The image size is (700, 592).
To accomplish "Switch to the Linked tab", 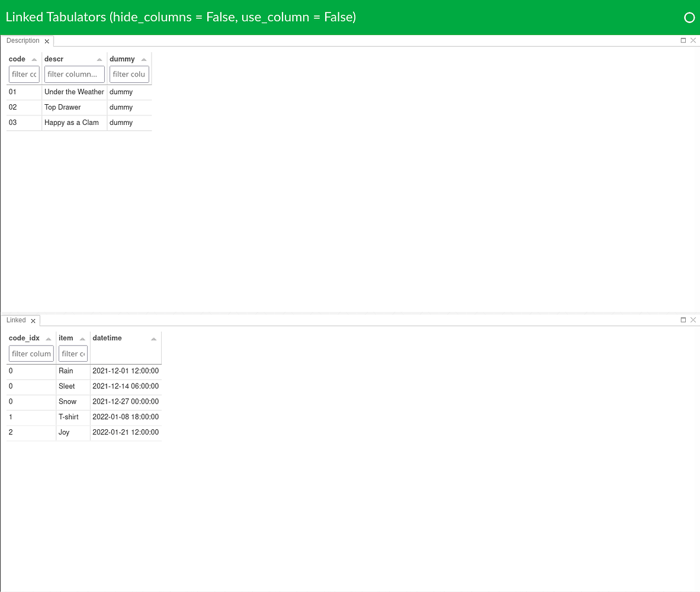I will (16, 320).
